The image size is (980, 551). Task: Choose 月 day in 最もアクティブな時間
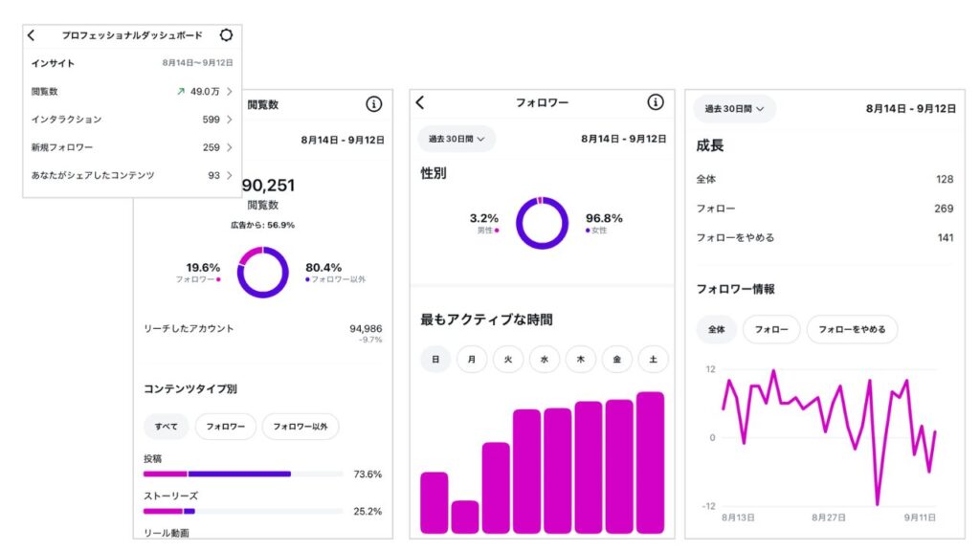[x=472, y=360]
